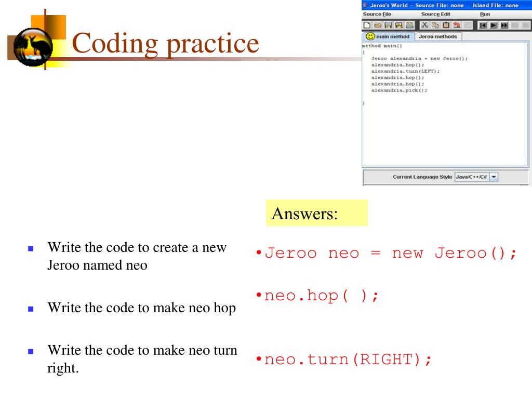Undo the last edit with red arrow
Image resolution: width=532 pixels, height=399 pixels.
point(457,25)
